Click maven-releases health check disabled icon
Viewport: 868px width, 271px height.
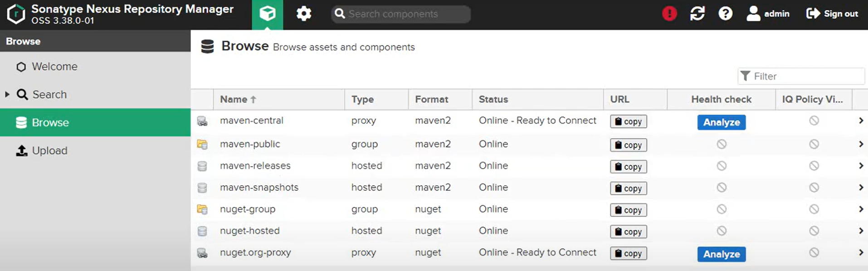pos(722,166)
